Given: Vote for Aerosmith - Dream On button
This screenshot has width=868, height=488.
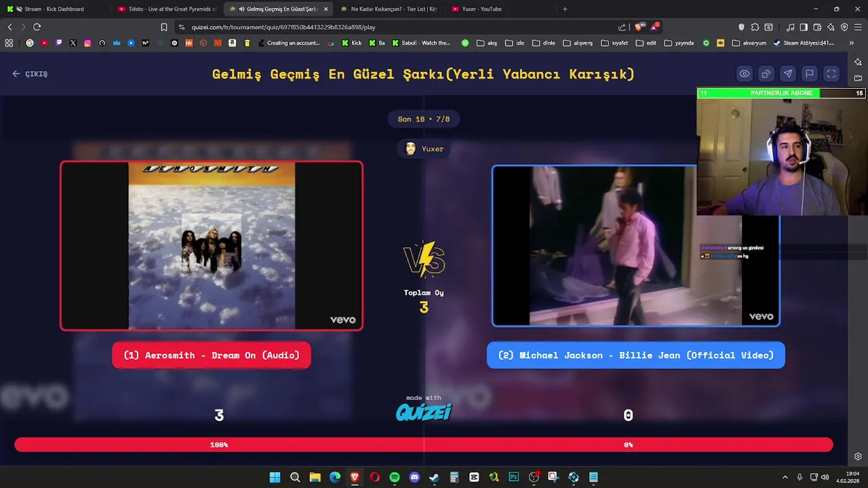Looking at the screenshot, I should (212, 355).
